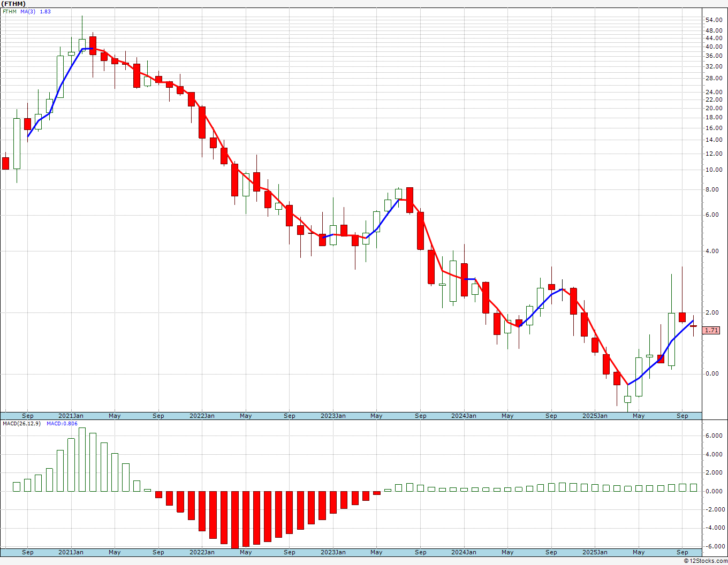Select the 20.00 price axis label

coord(714,108)
